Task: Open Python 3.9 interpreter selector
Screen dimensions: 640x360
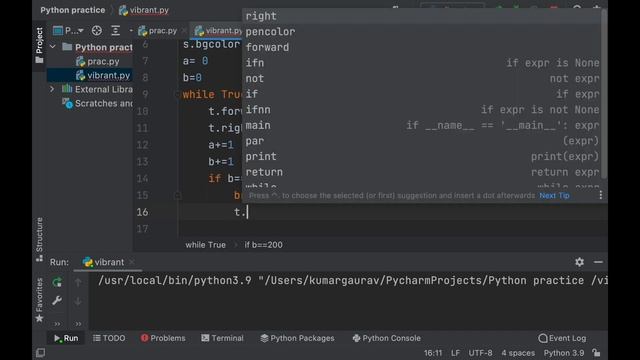Action: tap(564, 353)
